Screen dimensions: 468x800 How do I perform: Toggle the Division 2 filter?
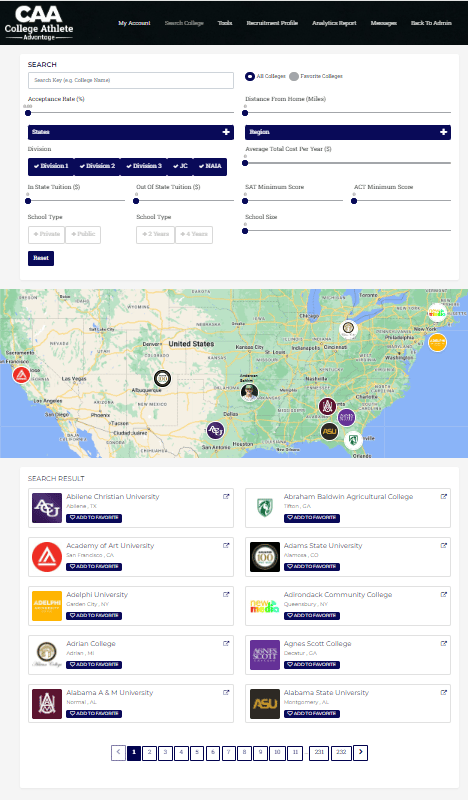coord(97,166)
